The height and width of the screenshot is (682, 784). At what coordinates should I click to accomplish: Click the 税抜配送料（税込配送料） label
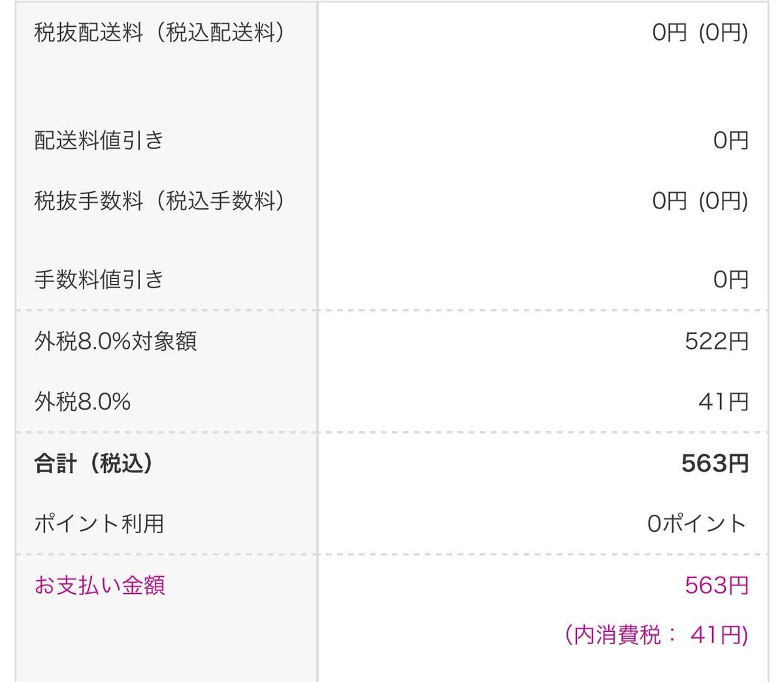[x=160, y=33]
